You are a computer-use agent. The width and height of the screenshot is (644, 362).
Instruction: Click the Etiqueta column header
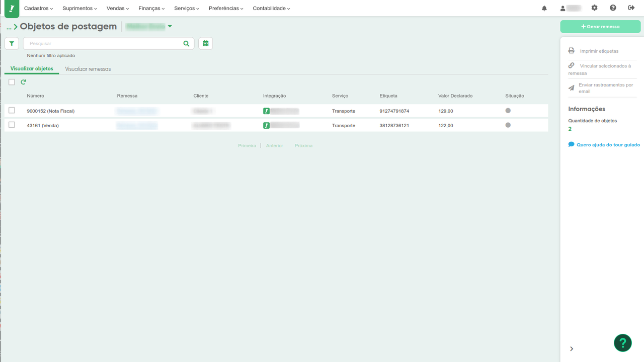[388, 96]
